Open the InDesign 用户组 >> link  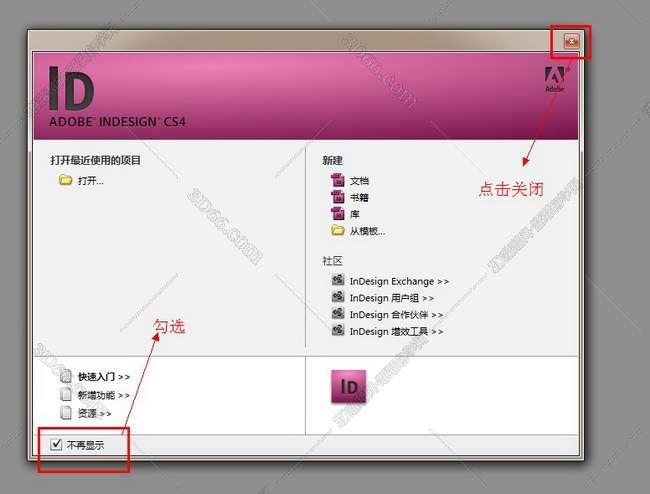click(x=392, y=298)
